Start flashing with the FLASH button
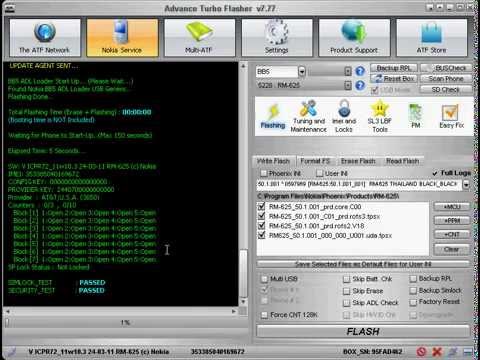The width and height of the screenshot is (480, 360). [363, 331]
